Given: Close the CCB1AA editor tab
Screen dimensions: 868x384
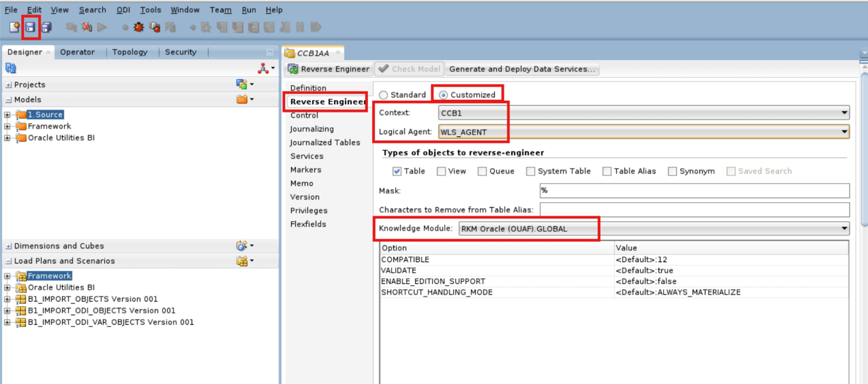Looking at the screenshot, I should 338,53.
